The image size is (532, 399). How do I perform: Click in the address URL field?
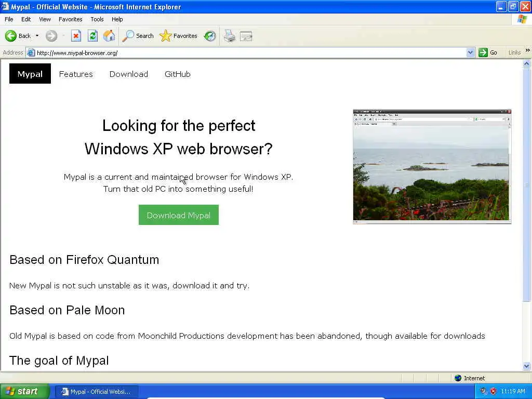click(x=251, y=52)
